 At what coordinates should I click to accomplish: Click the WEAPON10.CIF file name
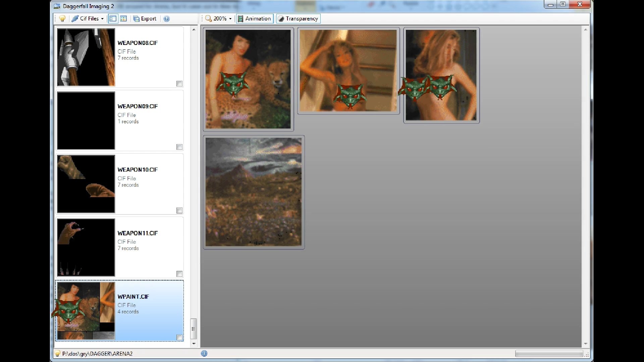(138, 170)
